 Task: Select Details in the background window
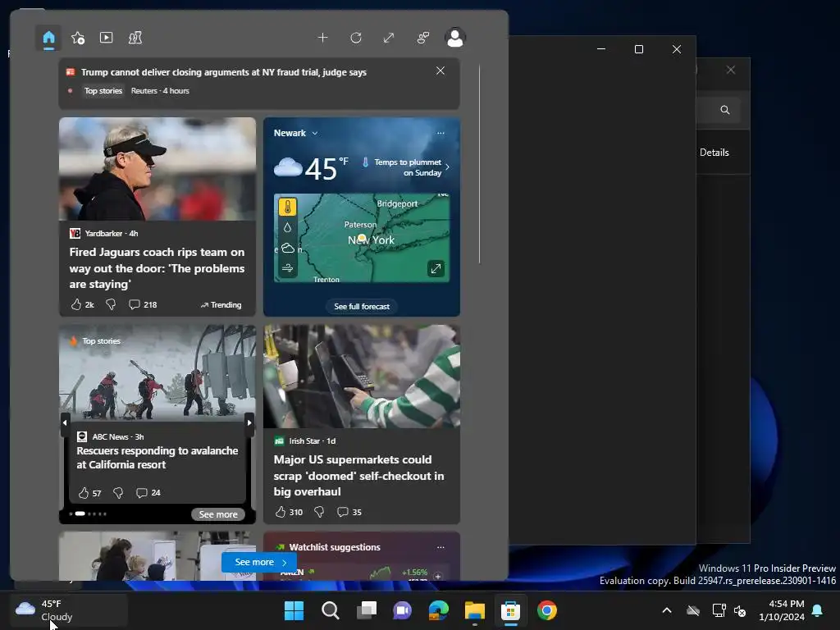714,153
